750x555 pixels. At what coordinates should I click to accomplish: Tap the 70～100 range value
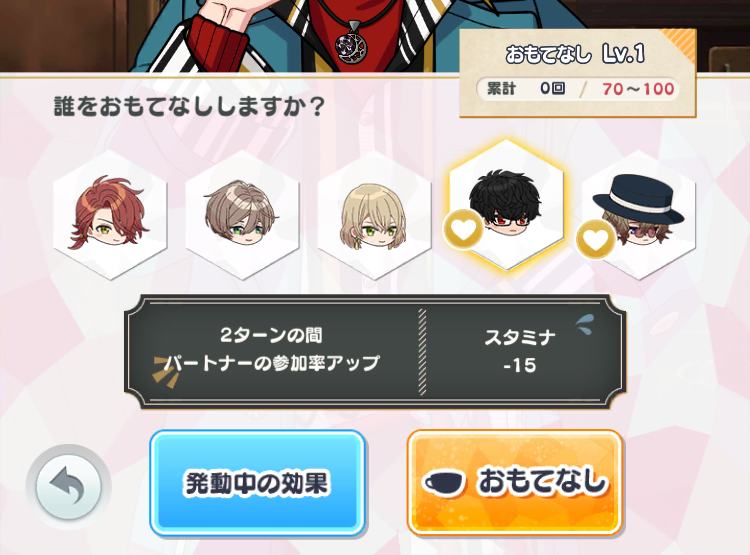pos(638,89)
